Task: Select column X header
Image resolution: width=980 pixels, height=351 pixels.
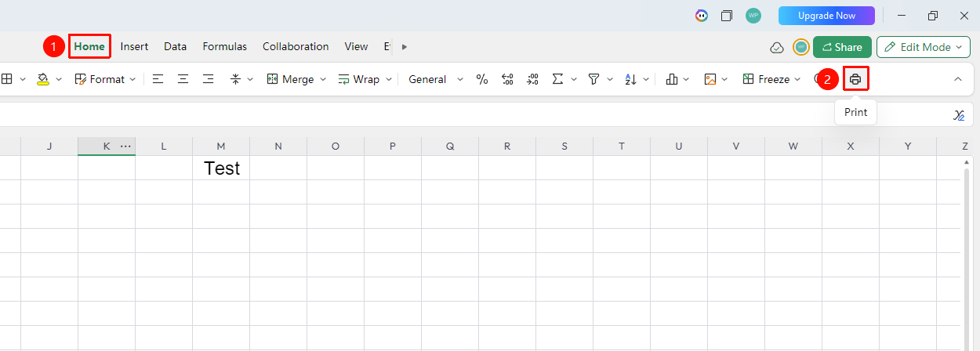Action: pos(851,146)
